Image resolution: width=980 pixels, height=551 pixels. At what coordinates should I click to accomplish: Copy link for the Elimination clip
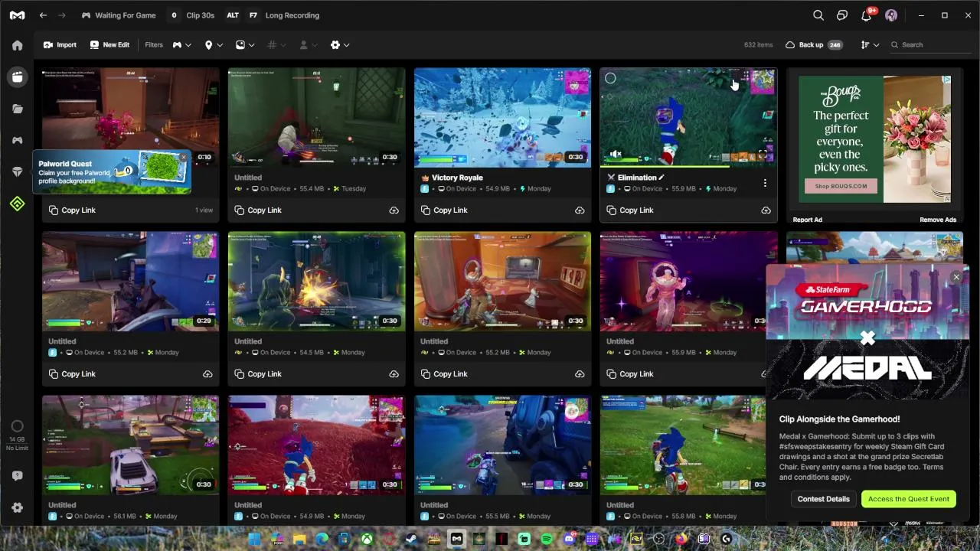click(x=629, y=210)
